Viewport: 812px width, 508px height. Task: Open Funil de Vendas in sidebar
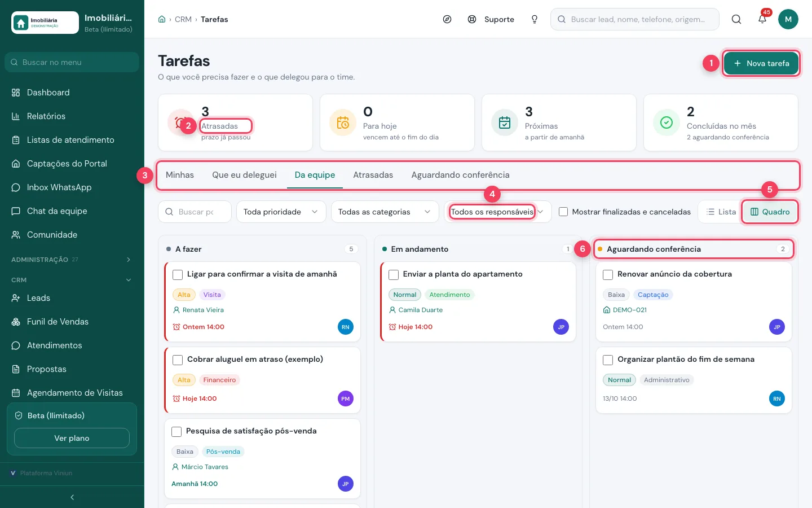(72, 322)
